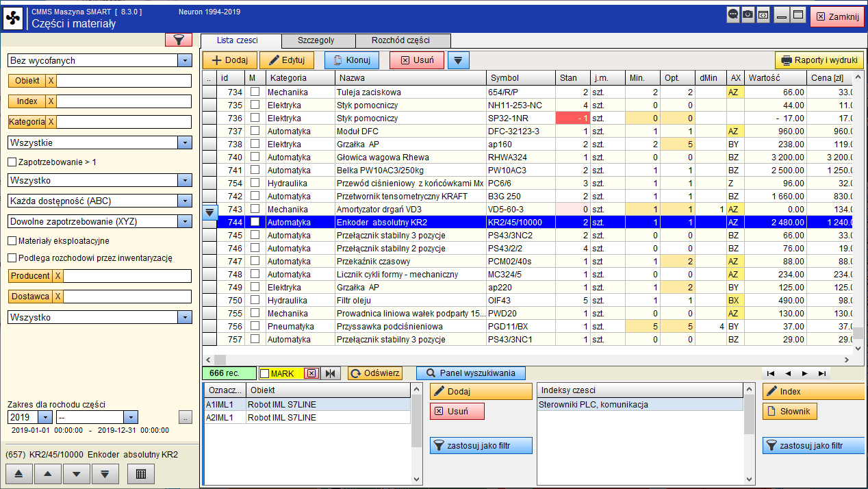Go to next record with down triangle
The width and height of the screenshot is (868, 489).
pyautogui.click(x=77, y=474)
